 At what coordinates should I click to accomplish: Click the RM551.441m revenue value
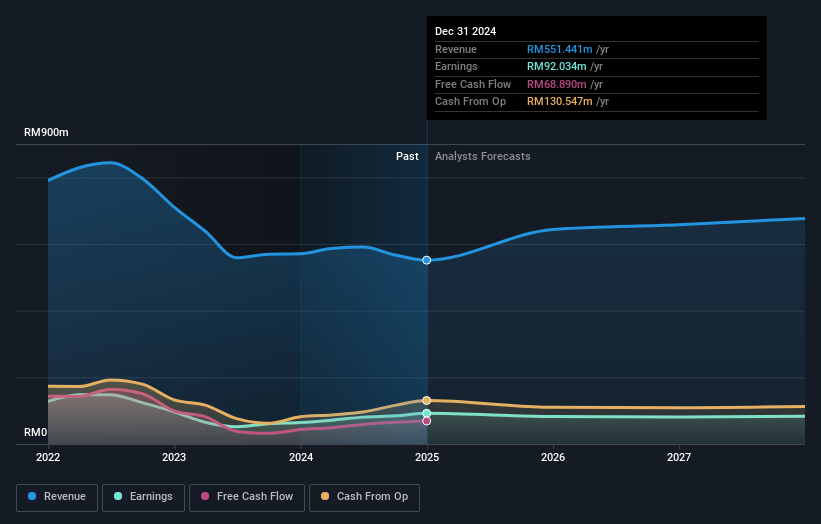tap(560, 49)
